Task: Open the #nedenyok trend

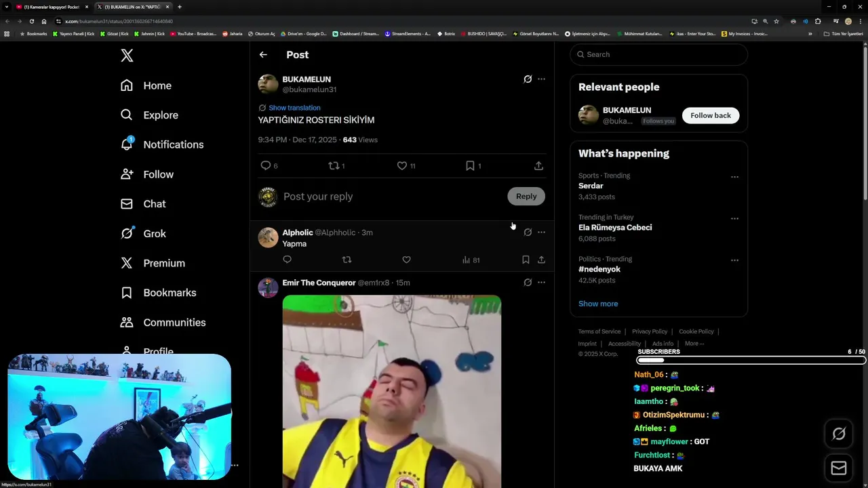Action: pos(599,269)
